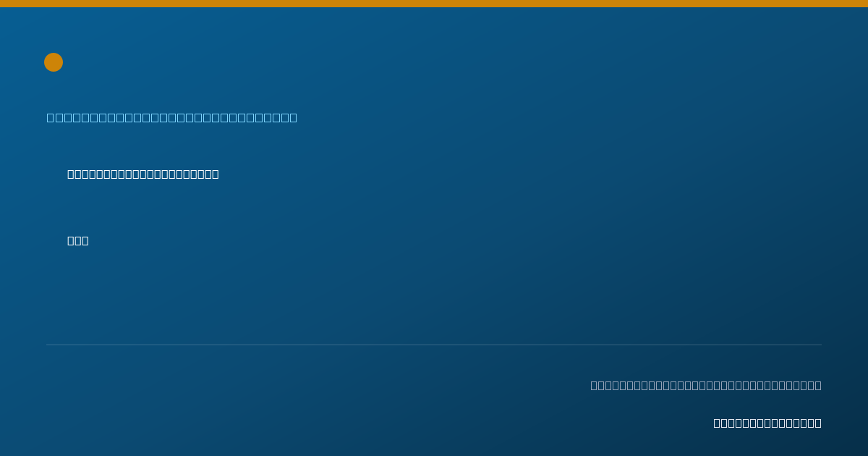Image resolution: width=868 pixels, height=456 pixels.
Task: Click the thin horizontal divider line
Action: click(434, 345)
